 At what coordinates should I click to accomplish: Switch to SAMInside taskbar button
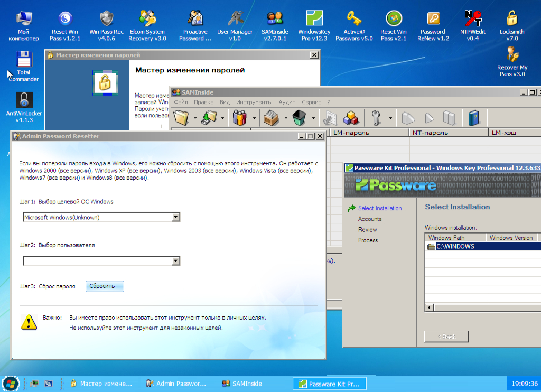click(242, 384)
